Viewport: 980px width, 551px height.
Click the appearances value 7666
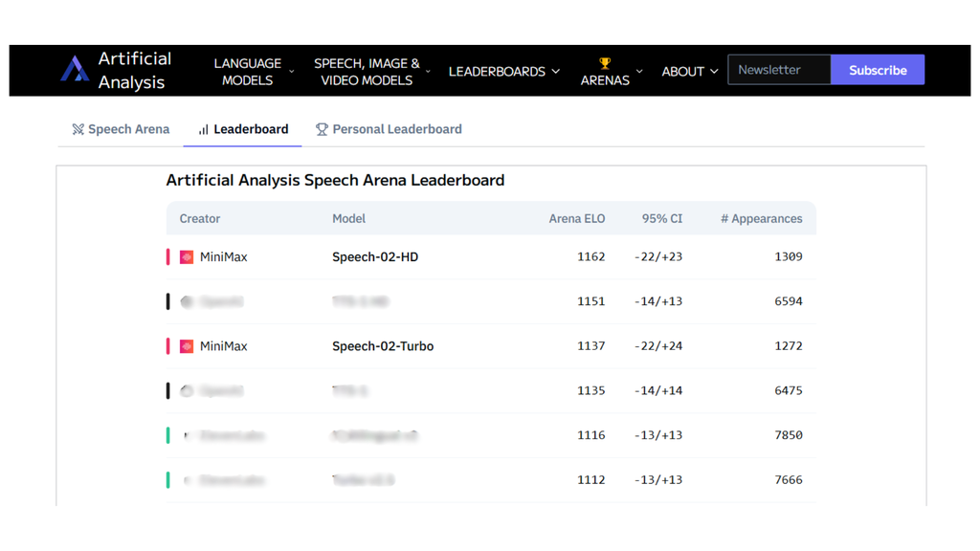[x=789, y=480]
